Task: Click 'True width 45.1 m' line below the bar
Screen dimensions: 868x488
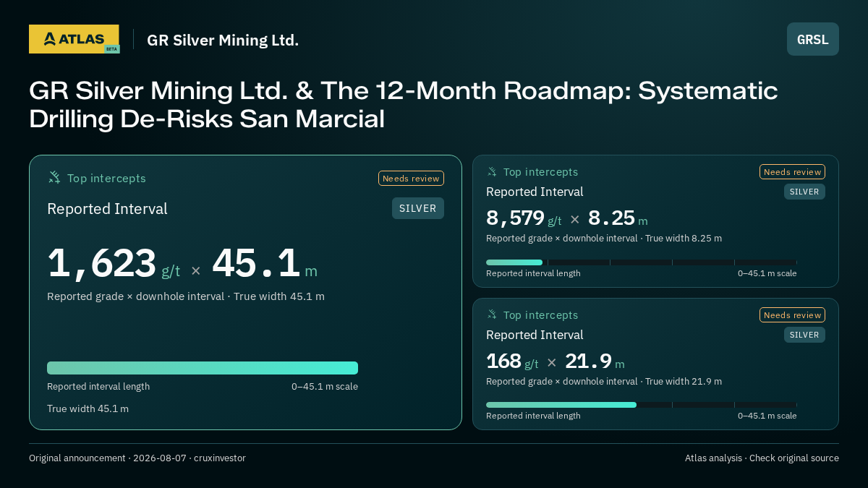Action: click(88, 408)
